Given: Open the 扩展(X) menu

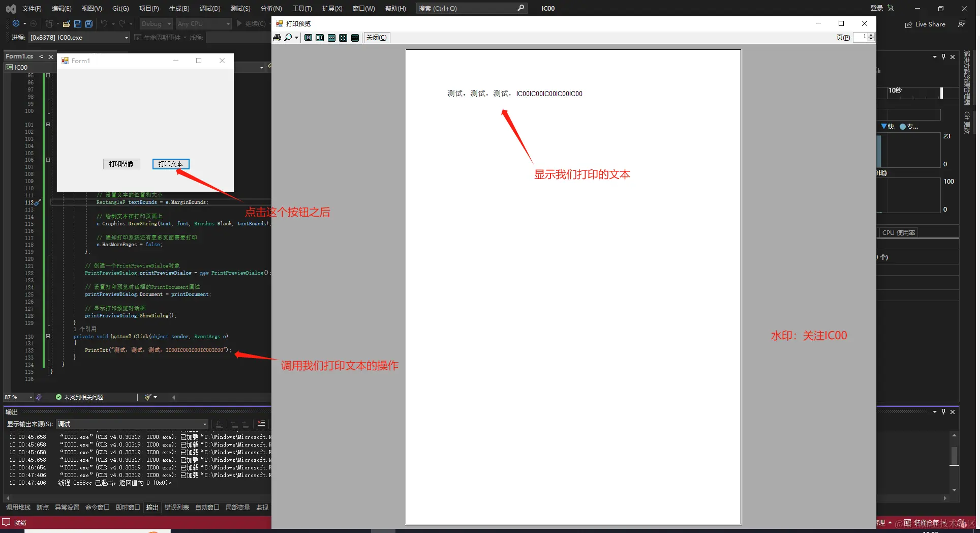Looking at the screenshot, I should point(332,9).
